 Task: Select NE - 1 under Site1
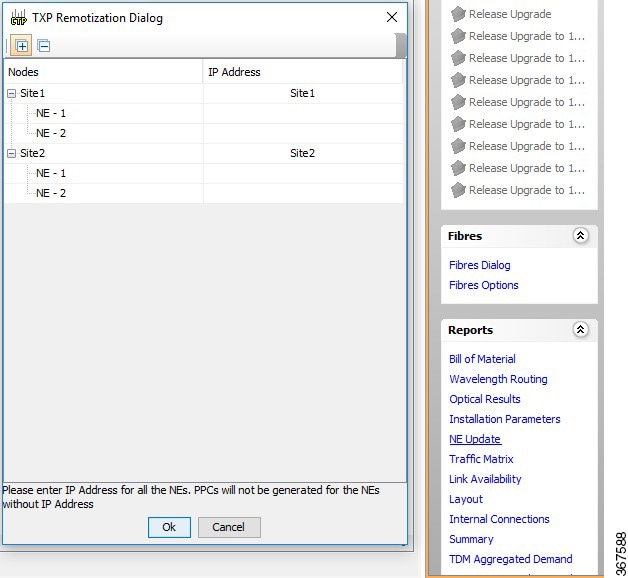click(x=51, y=113)
